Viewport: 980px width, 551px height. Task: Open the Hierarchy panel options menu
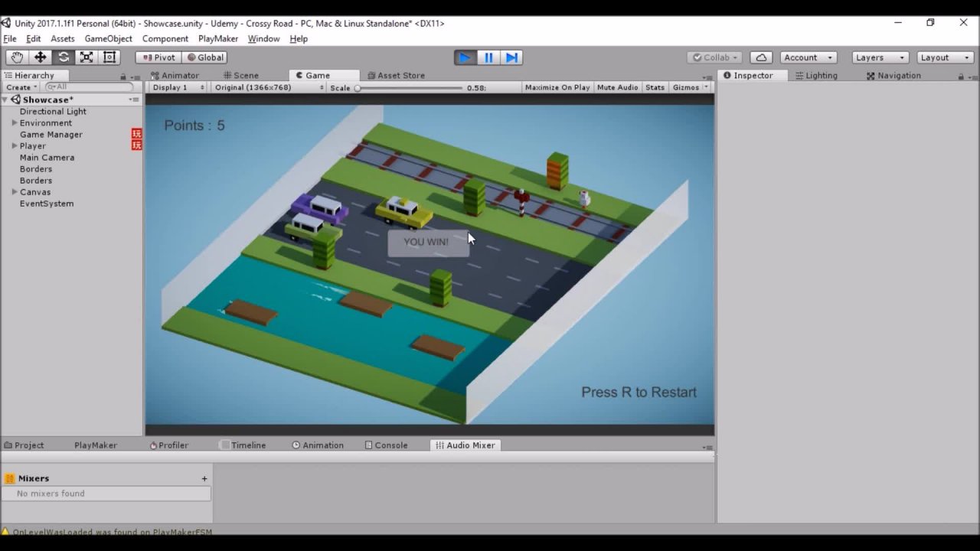pyautogui.click(x=135, y=76)
